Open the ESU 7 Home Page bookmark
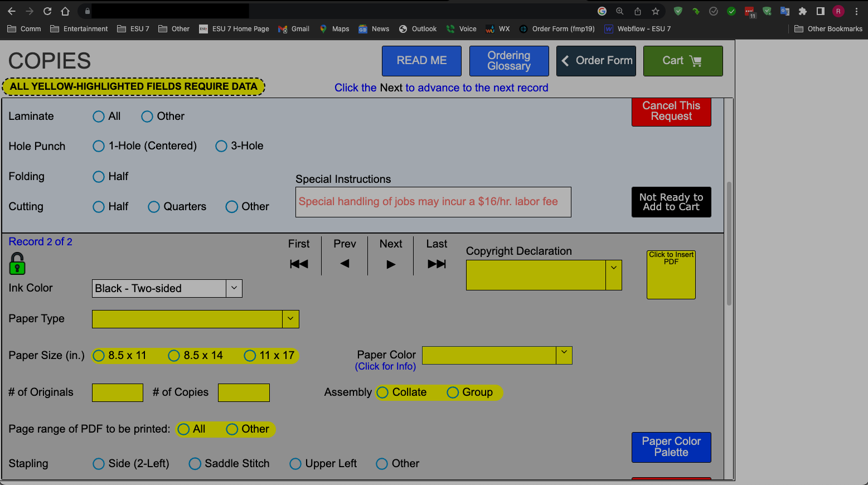Image resolution: width=868 pixels, height=485 pixels. [x=234, y=29]
